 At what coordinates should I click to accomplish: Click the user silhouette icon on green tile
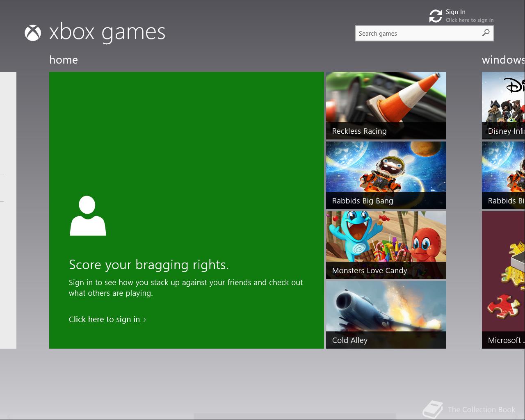[88, 216]
